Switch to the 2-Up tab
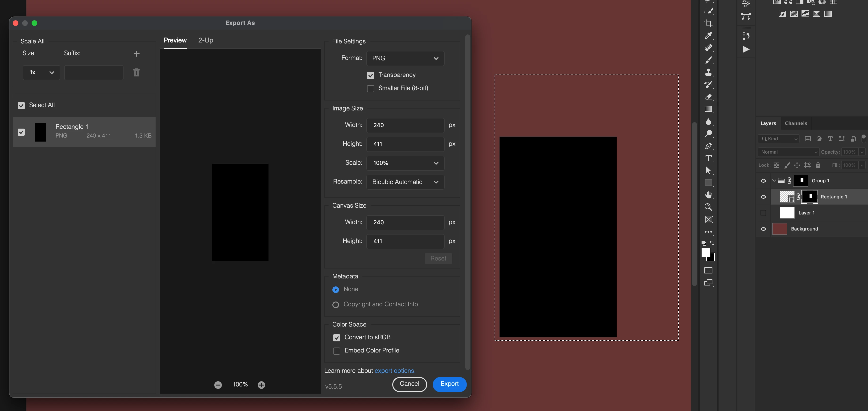This screenshot has height=411, width=868. pos(206,40)
